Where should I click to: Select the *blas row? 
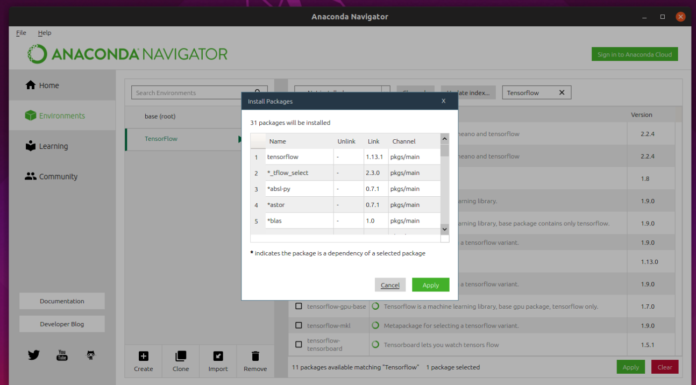coord(346,221)
